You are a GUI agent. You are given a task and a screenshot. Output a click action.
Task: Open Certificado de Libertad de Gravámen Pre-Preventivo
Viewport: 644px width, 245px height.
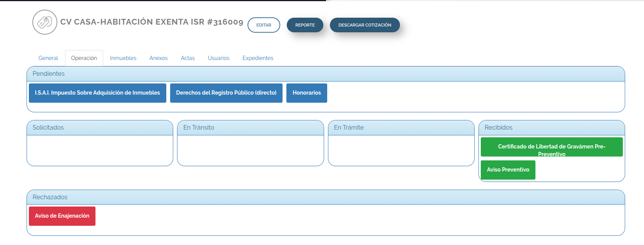click(x=552, y=147)
